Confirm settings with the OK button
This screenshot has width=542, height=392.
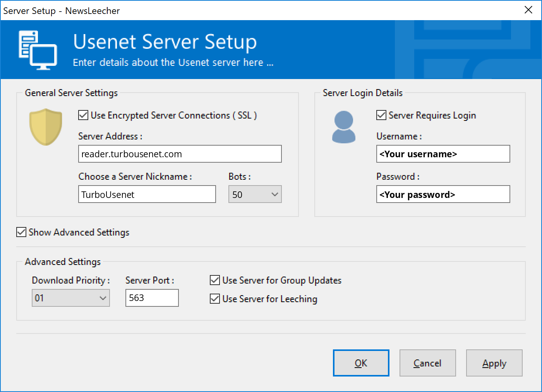point(361,363)
